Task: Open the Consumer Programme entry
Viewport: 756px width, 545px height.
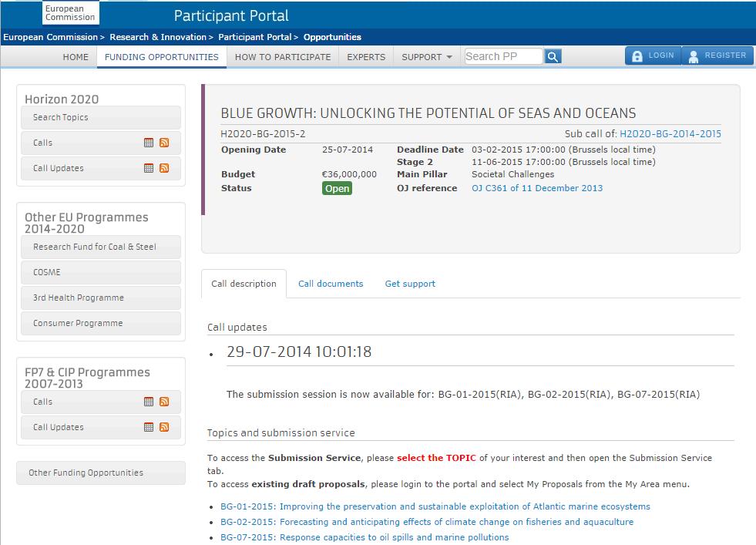Action: click(101, 323)
